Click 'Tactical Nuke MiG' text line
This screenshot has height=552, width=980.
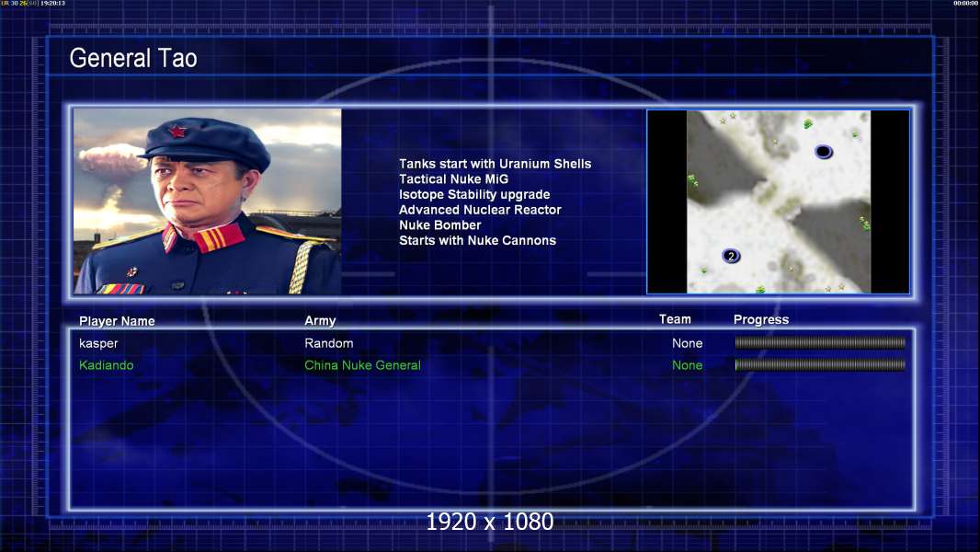tap(454, 178)
